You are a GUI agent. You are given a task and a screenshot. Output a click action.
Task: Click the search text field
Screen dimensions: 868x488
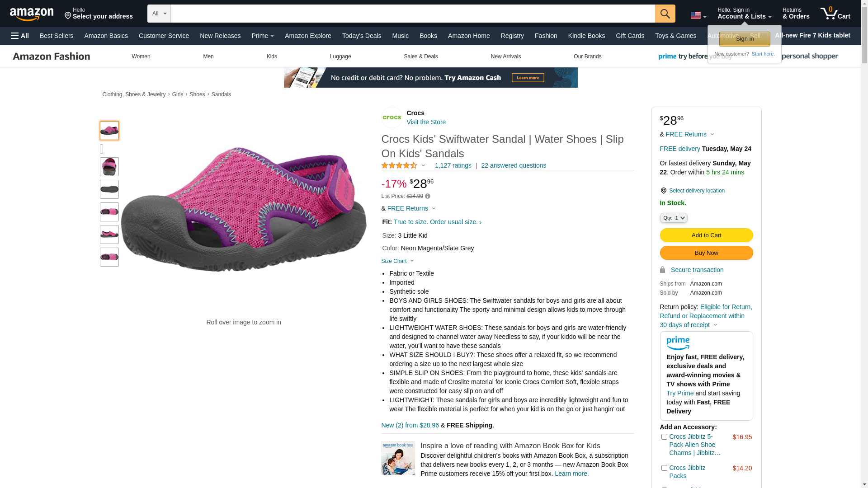point(413,14)
